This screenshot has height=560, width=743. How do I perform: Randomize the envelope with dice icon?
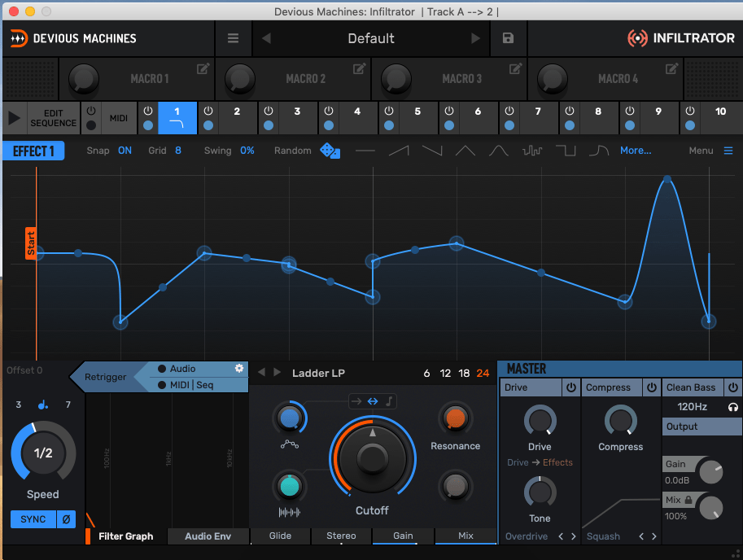(330, 151)
